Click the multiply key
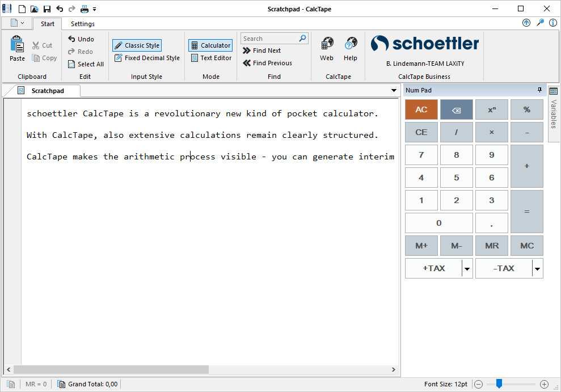The width and height of the screenshot is (561, 392). click(492, 132)
